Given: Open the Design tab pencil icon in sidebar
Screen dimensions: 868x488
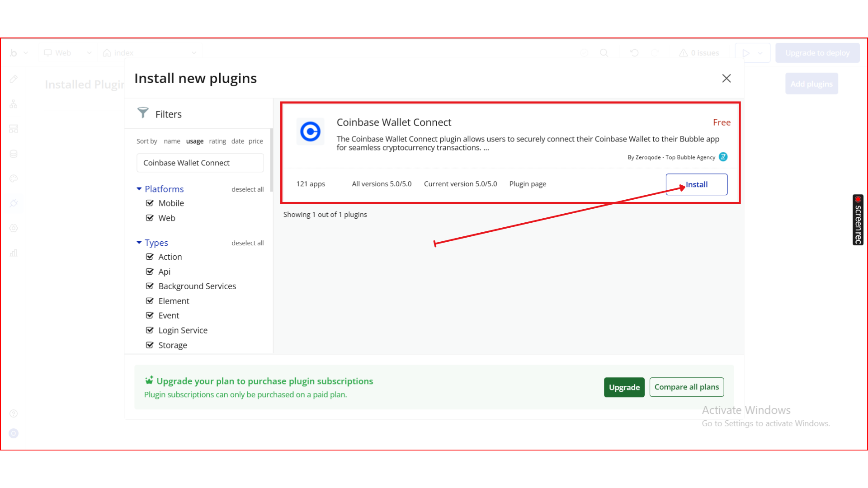Looking at the screenshot, I should [14, 79].
